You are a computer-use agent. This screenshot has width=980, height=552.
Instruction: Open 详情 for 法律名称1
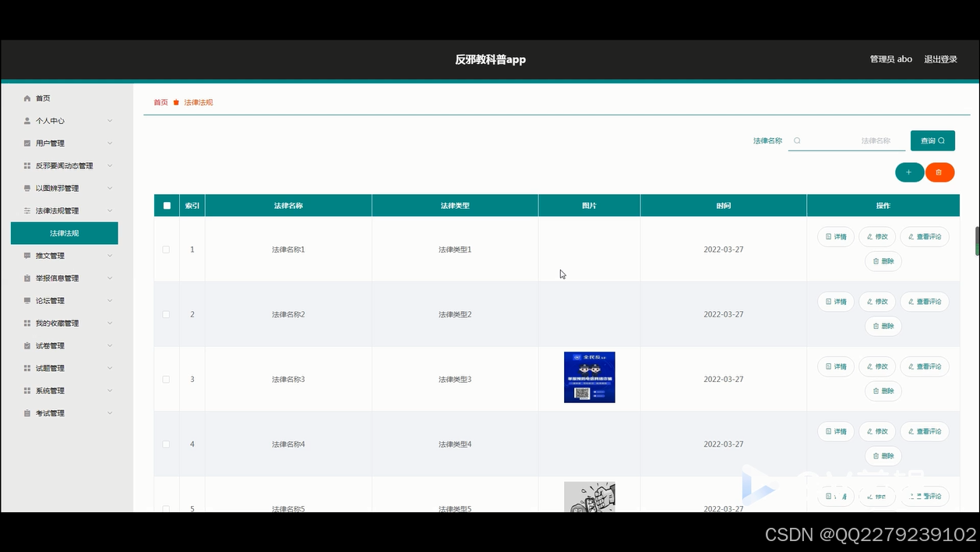tap(835, 236)
